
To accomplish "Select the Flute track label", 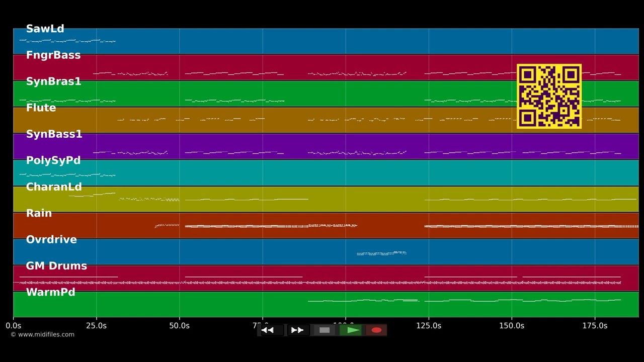I will [41, 108].
